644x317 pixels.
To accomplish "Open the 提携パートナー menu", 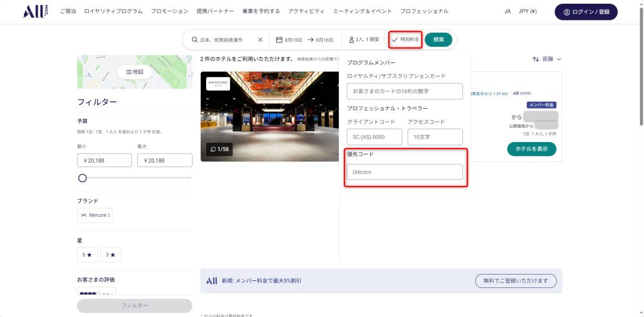I will coord(215,12).
